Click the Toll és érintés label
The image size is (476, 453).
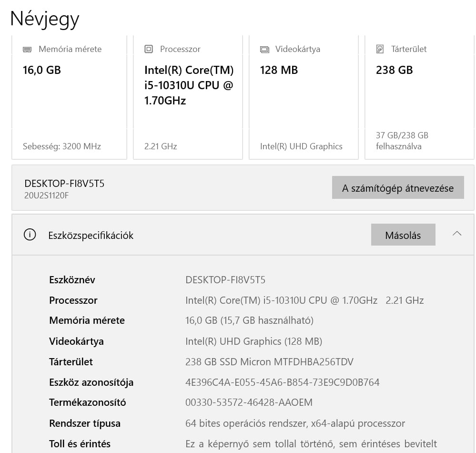(x=80, y=444)
